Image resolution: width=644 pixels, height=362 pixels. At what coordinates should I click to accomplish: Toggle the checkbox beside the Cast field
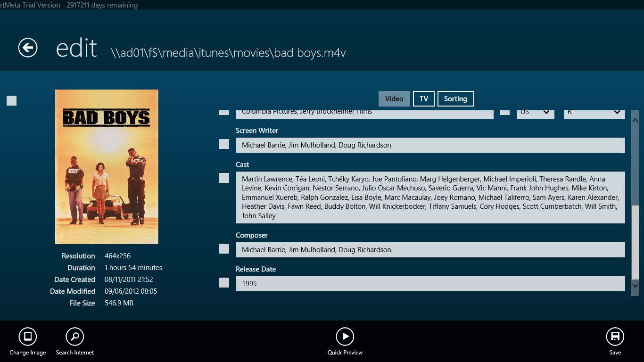click(224, 178)
